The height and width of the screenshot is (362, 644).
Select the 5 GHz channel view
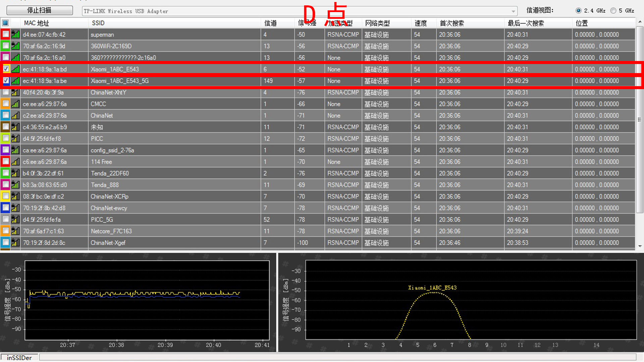613,11
